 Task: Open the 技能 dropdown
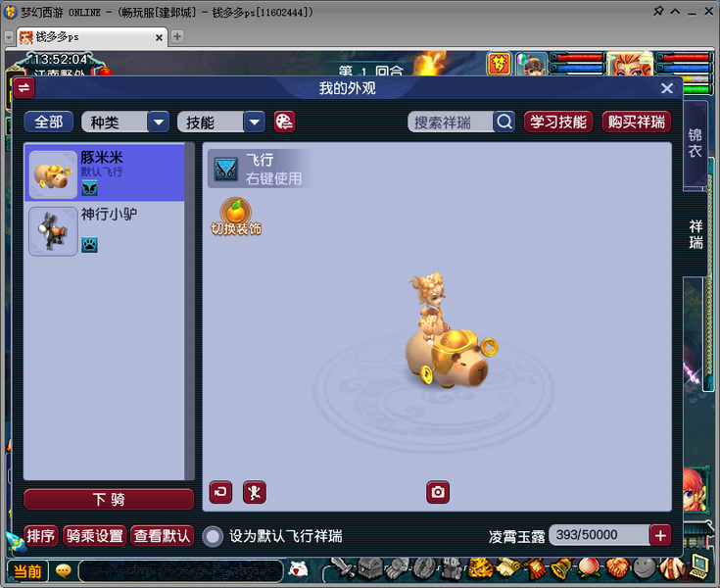(221, 122)
